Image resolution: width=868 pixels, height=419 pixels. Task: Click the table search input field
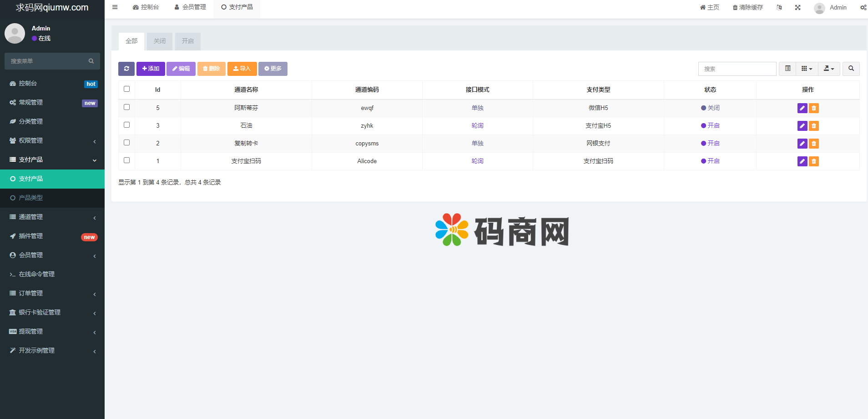click(x=737, y=69)
